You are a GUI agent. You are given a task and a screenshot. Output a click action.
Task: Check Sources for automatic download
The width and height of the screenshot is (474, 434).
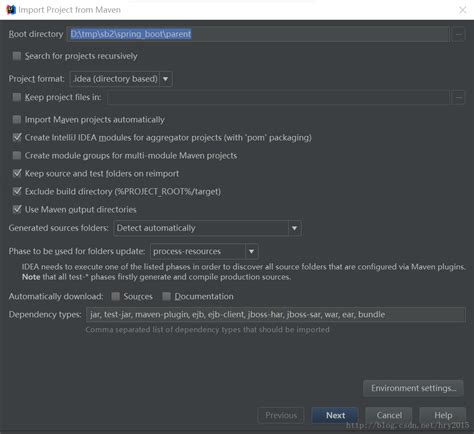pos(116,296)
